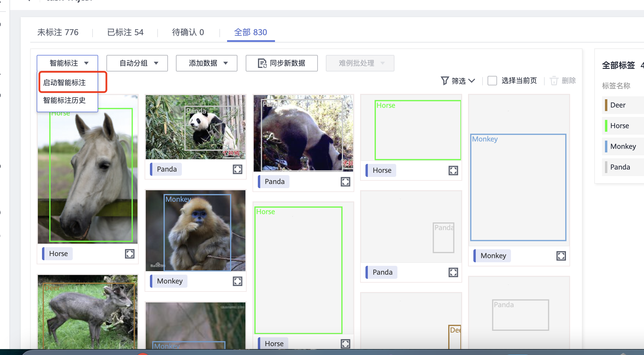Open expand icon on top blank Horse card
This screenshot has height=355, width=644.
pyautogui.click(x=453, y=170)
